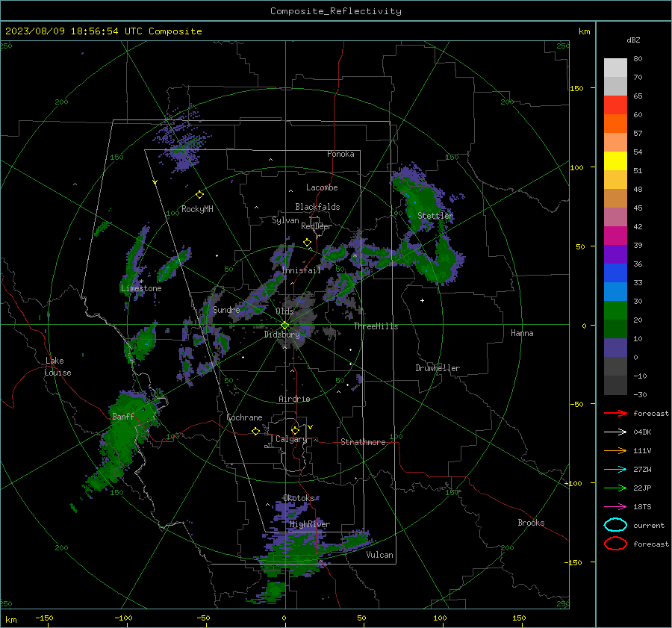Click the red forecast ellipse icon
Viewport: 672px width, 628px height.
point(615,544)
